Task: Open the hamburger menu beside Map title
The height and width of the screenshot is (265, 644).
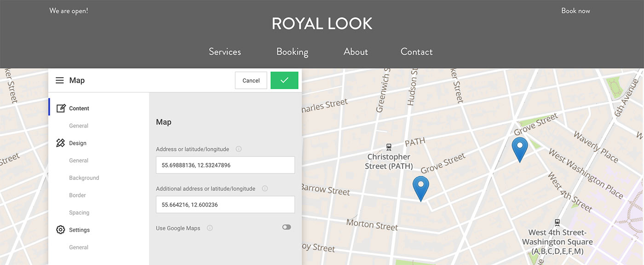Action: [60, 81]
